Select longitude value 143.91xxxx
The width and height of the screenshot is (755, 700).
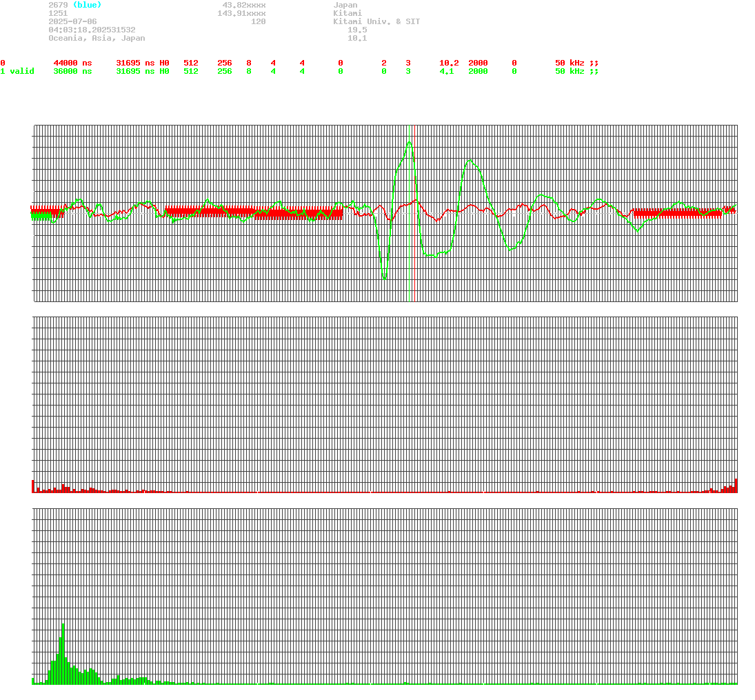point(241,13)
